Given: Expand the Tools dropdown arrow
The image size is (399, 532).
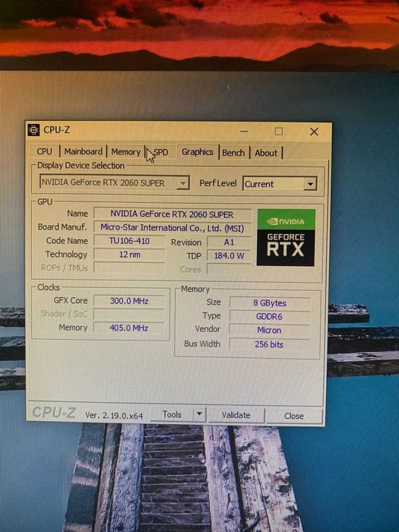Looking at the screenshot, I should (199, 414).
